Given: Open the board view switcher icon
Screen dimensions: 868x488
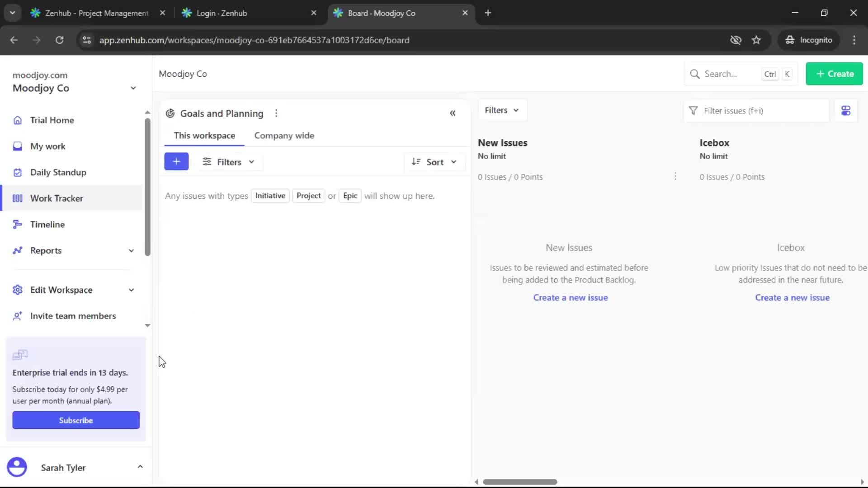Looking at the screenshot, I should coord(846,110).
